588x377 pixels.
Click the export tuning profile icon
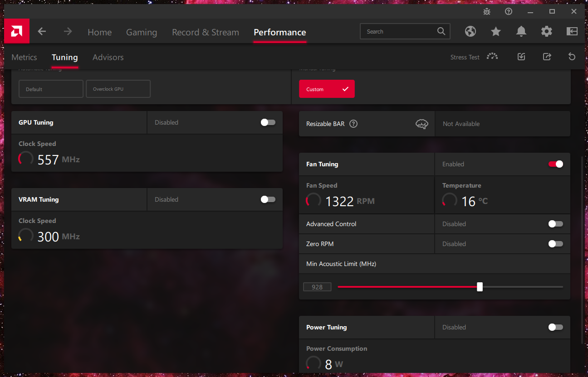(547, 57)
